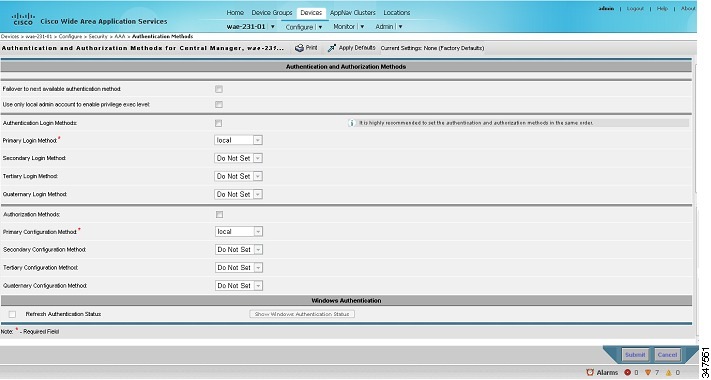Image resolution: width=711 pixels, height=380 pixels.
Task: Toggle the Authorization Methods checkbox
Action: [x=219, y=214]
